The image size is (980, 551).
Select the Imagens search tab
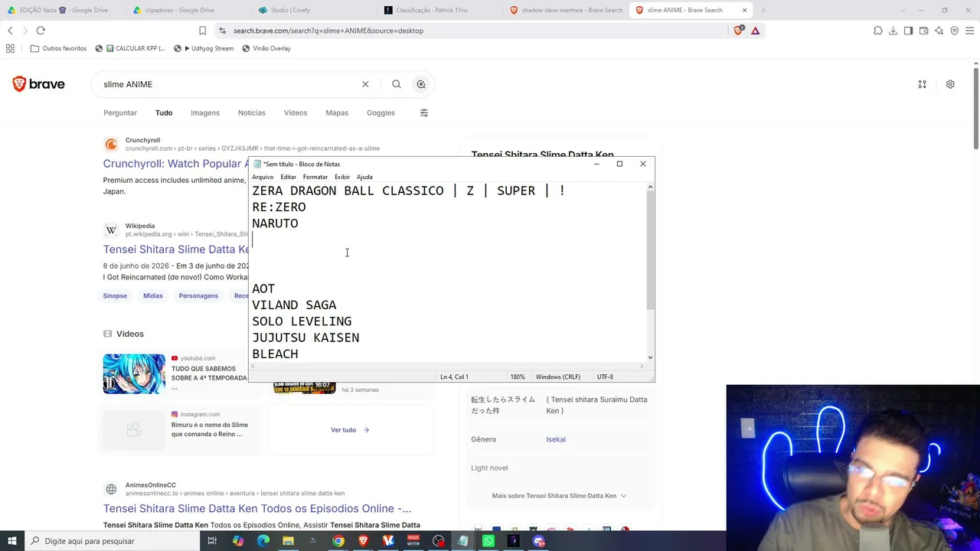click(x=205, y=112)
